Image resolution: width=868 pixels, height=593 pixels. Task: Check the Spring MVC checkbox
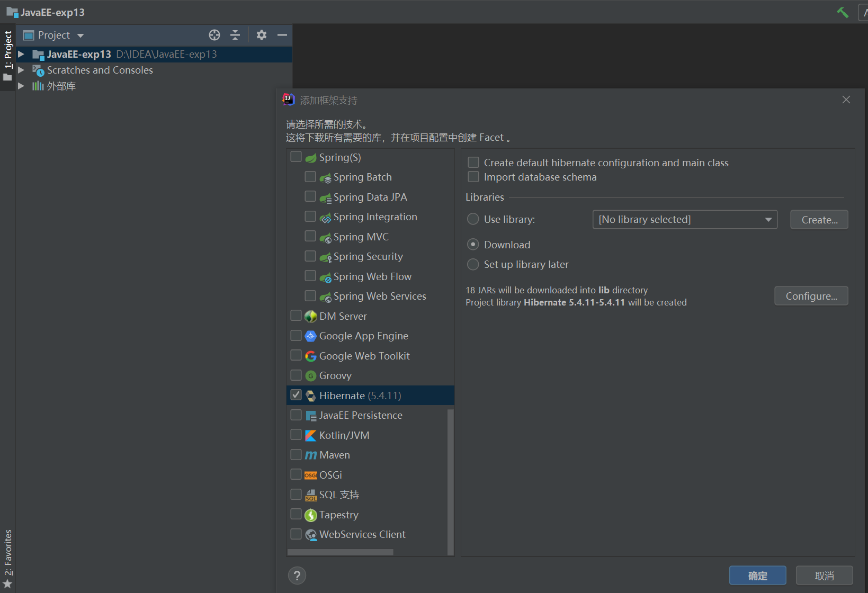point(310,236)
